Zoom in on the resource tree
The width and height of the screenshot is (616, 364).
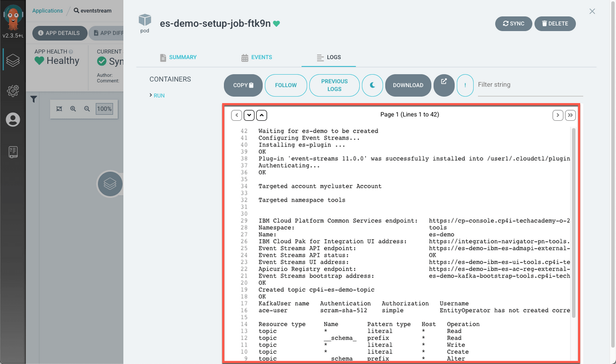point(73,109)
